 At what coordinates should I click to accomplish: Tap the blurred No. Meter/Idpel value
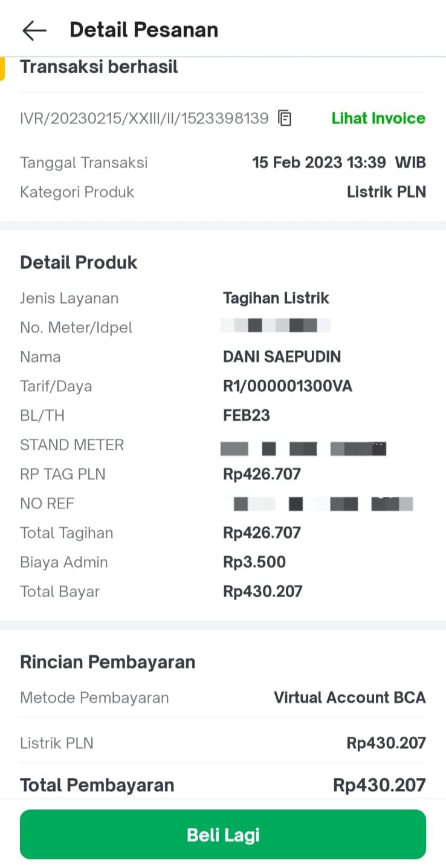point(276,327)
